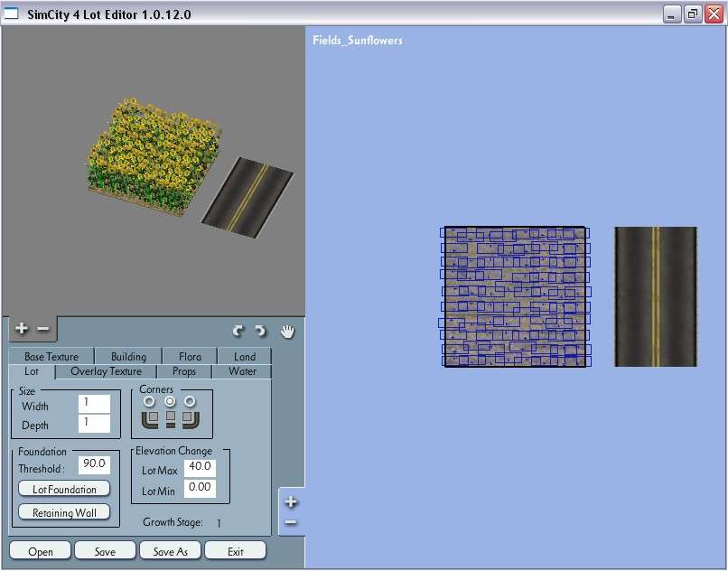Click the road segment in 3D preview
Image resolution: width=728 pixels, height=571 pixels.
(x=247, y=197)
